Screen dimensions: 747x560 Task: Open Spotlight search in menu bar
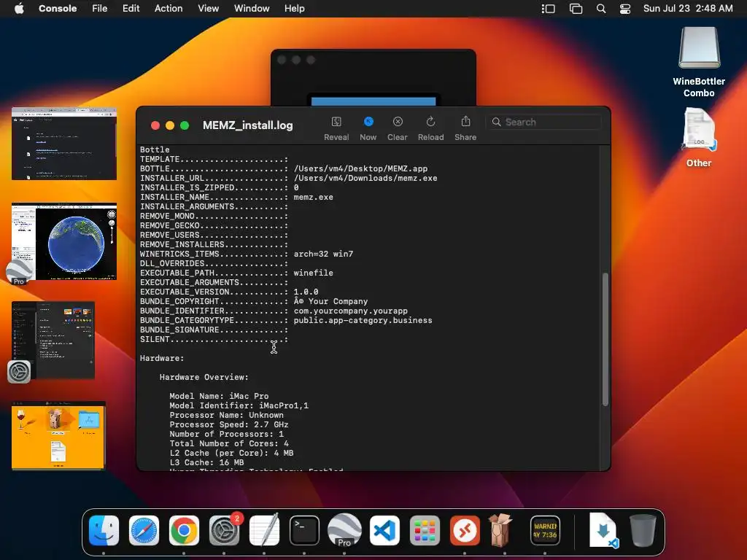tap(601, 9)
